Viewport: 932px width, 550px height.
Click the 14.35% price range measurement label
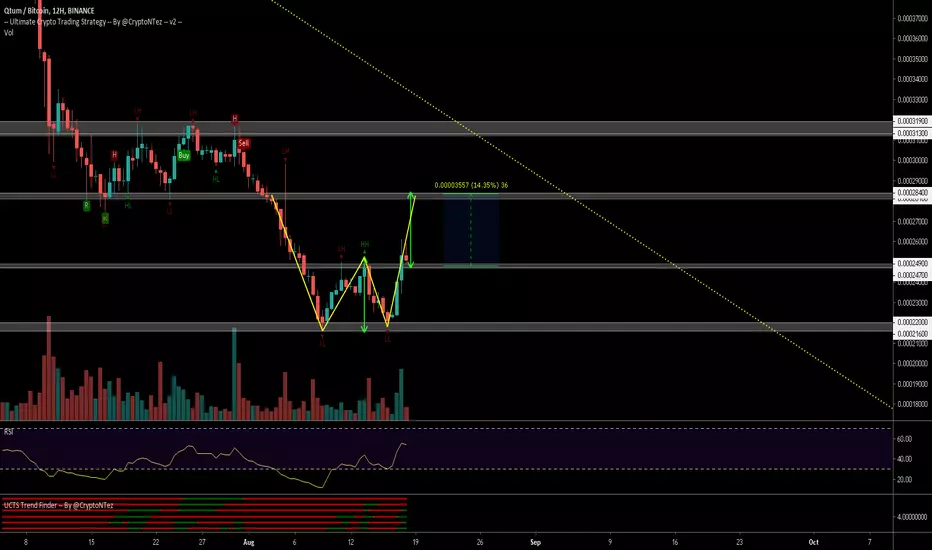pos(471,185)
